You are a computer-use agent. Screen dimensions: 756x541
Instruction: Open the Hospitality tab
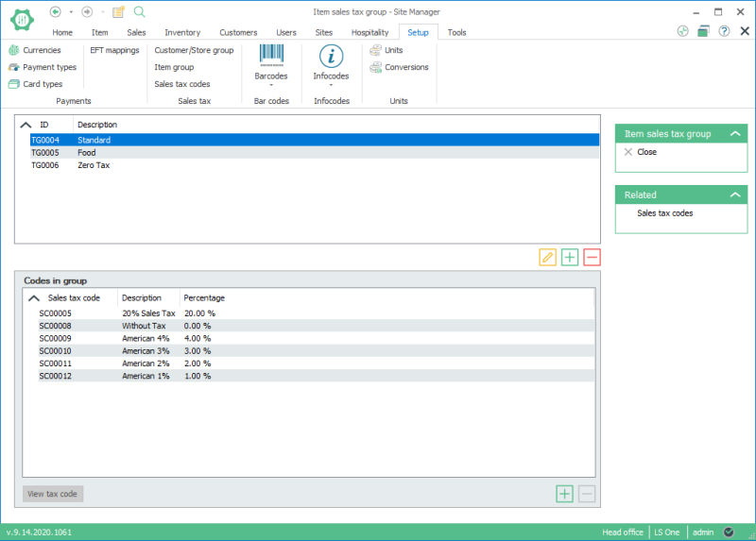(x=369, y=32)
